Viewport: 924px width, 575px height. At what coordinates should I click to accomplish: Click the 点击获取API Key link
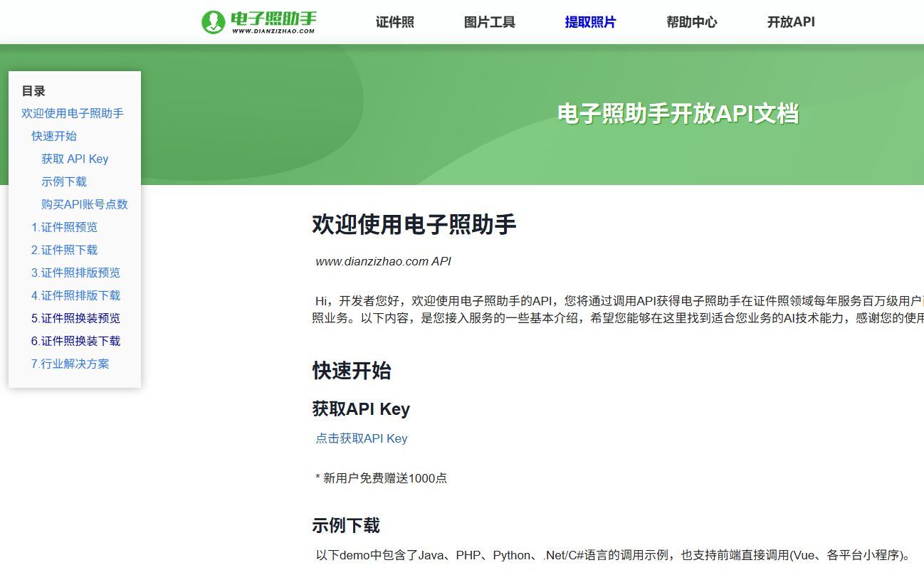click(362, 438)
